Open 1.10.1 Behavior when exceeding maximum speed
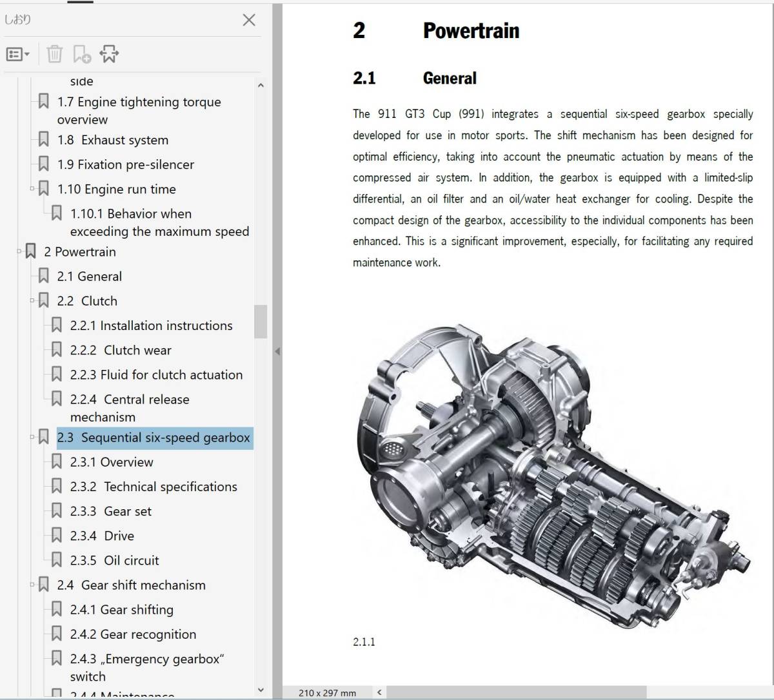 pos(159,222)
